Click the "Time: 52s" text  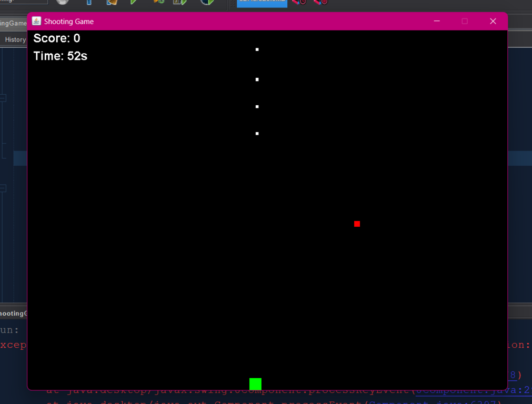click(x=60, y=56)
